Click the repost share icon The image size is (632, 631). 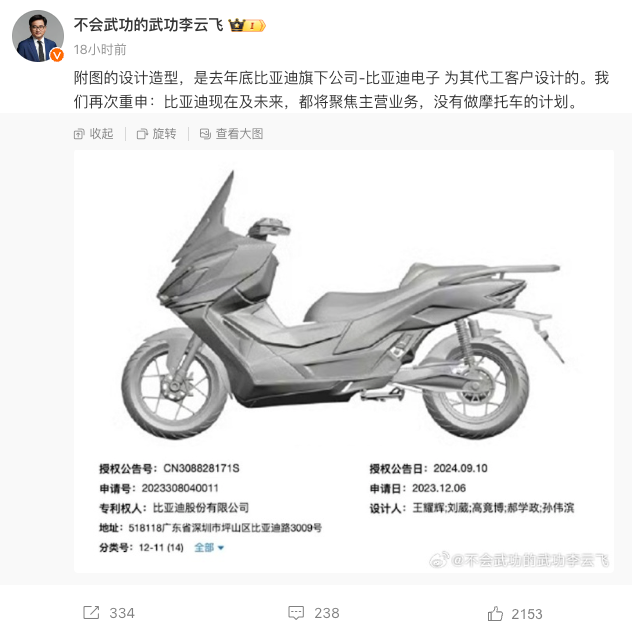91,612
